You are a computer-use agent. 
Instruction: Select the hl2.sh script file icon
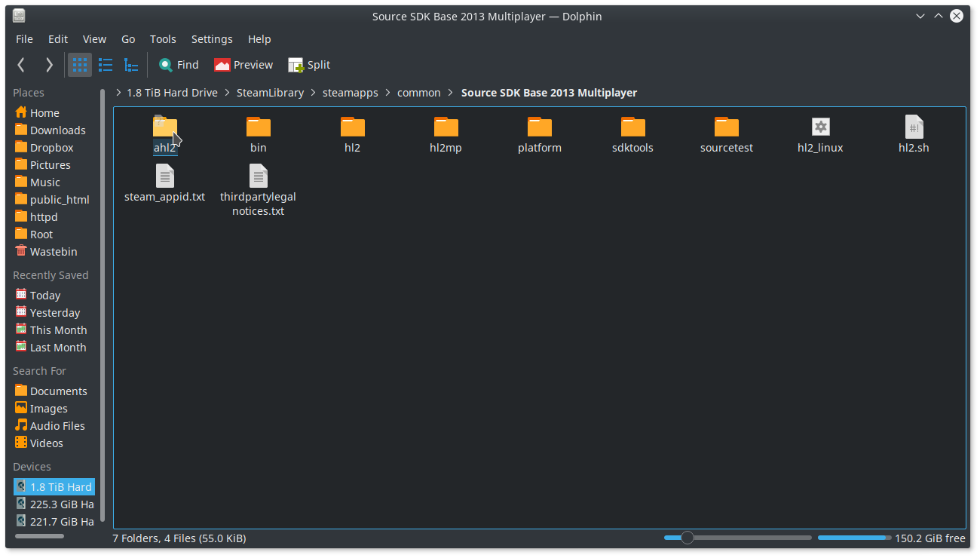[x=914, y=127]
